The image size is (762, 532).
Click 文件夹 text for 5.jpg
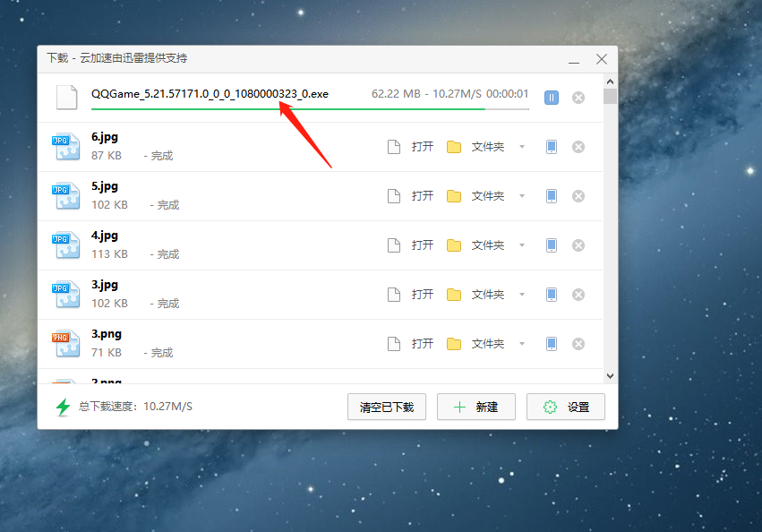488,196
